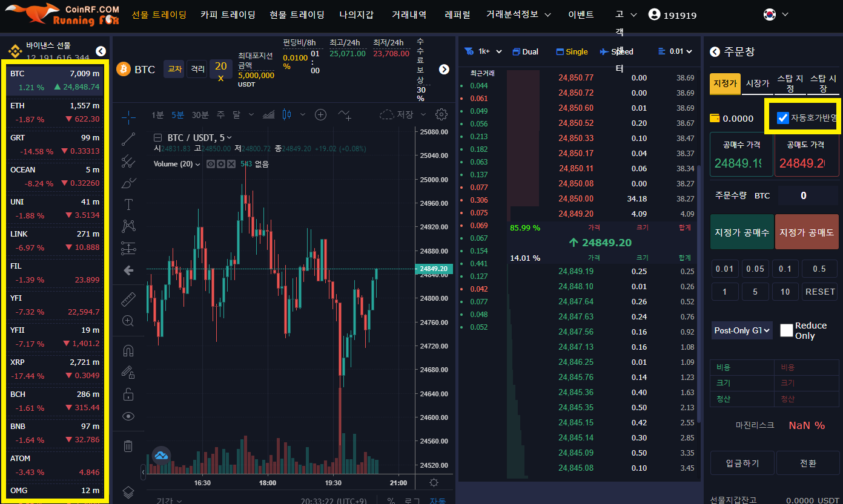Click the order quantity BTC input field
The height and width of the screenshot is (504, 843).
(x=808, y=195)
